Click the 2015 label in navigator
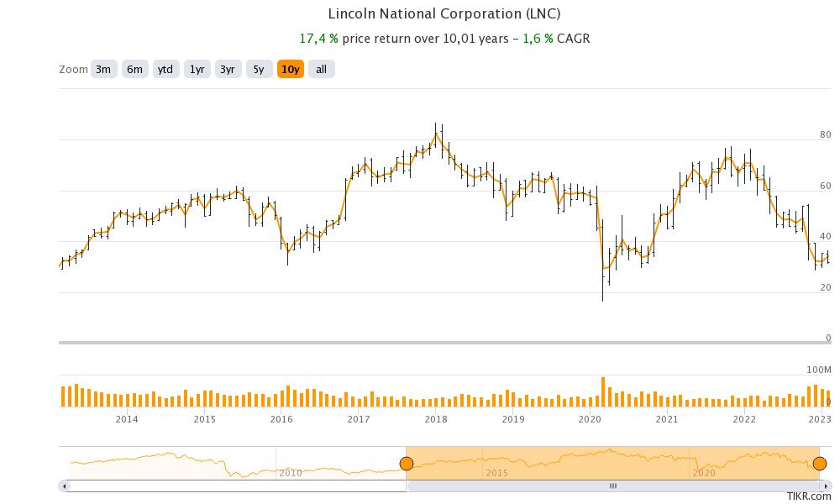The image size is (840, 504). [496, 473]
